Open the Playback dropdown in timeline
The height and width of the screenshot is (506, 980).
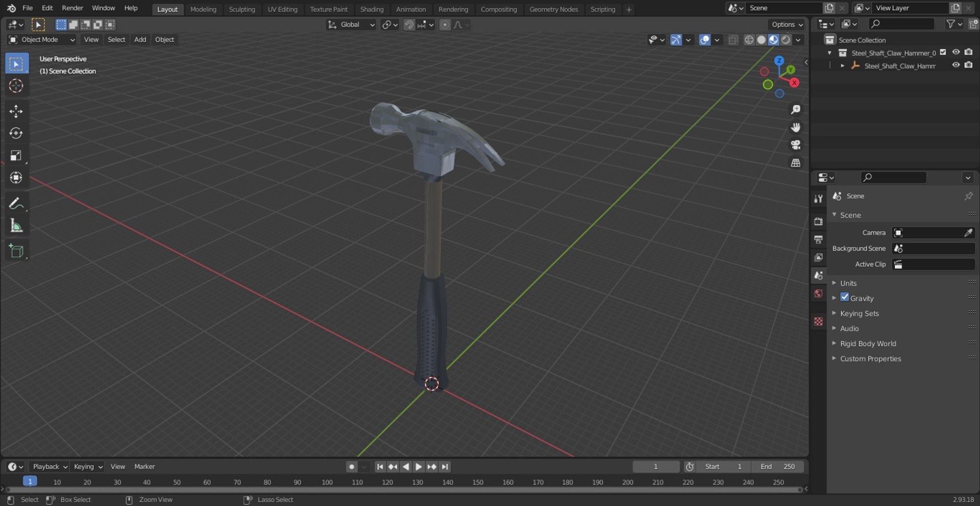pos(50,467)
